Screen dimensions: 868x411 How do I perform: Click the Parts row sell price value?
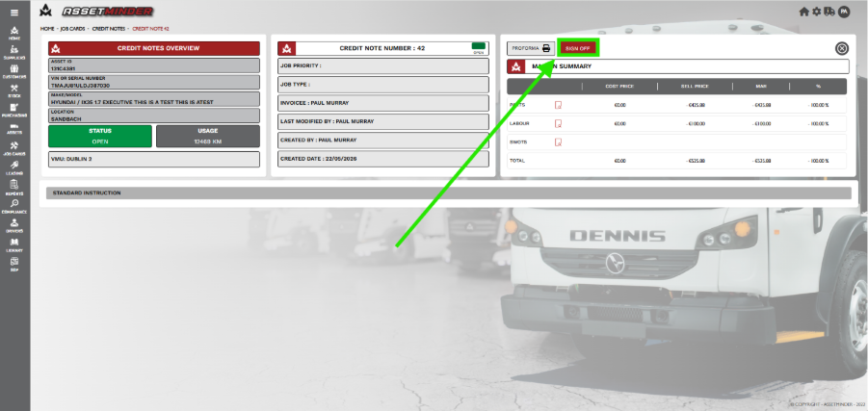coord(696,105)
